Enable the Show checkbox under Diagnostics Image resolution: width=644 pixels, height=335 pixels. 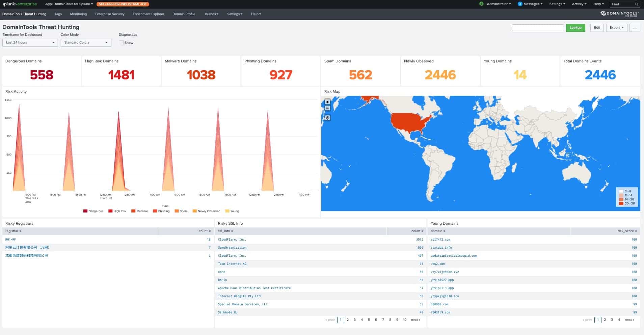(x=121, y=43)
